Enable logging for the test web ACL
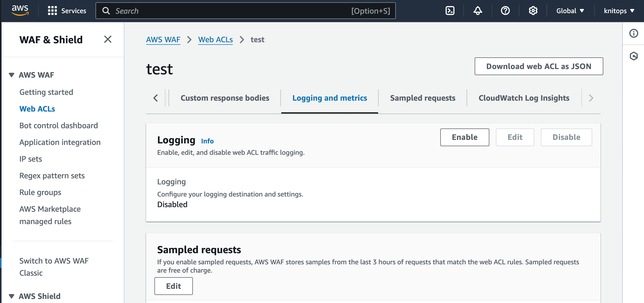Image resolution: width=644 pixels, height=303 pixels. (x=465, y=137)
